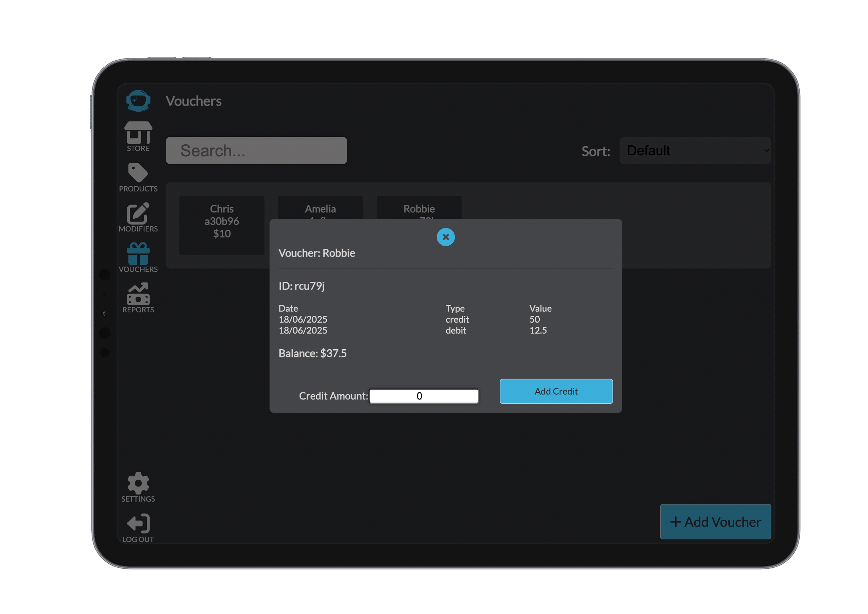Screen dimensions: 868x614
Task: Click the astronaut helmet logo icon
Action: pyautogui.click(x=138, y=101)
